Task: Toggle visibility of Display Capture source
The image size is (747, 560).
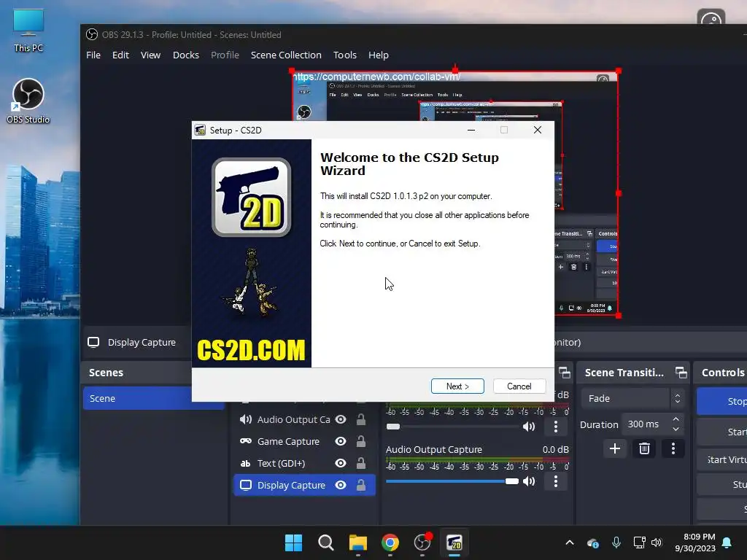Action: coord(341,485)
